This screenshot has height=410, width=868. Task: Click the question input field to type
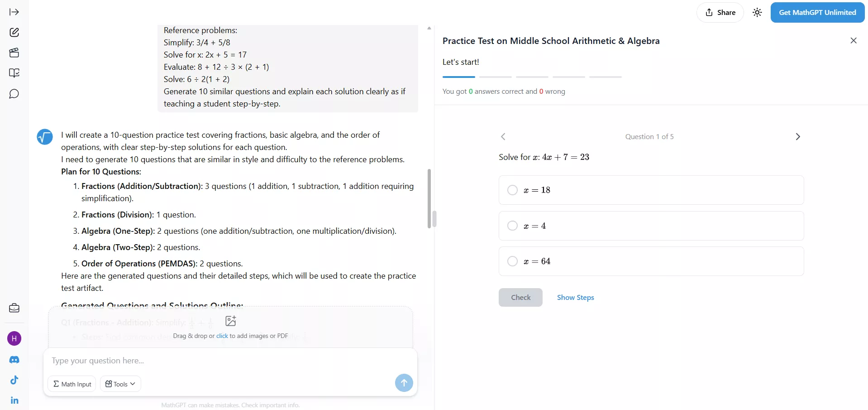181,361
